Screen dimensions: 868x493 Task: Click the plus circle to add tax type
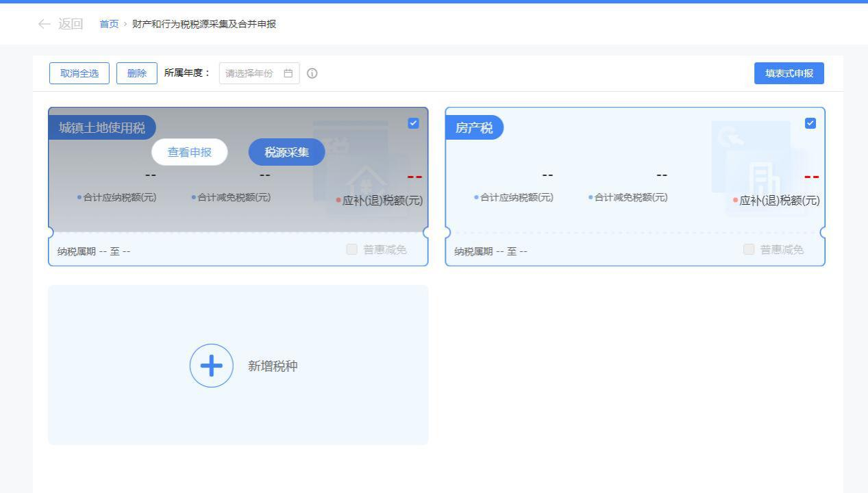(x=211, y=366)
